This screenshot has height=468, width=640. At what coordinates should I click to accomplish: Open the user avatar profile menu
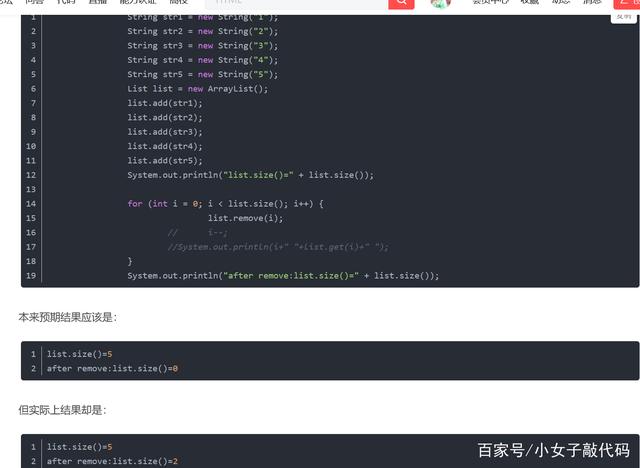pyautogui.click(x=441, y=3)
